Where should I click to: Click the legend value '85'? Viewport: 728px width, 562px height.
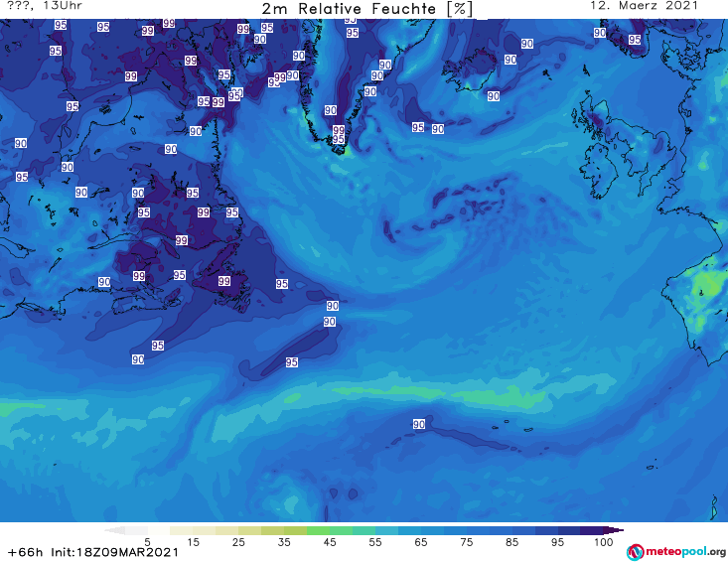point(511,542)
